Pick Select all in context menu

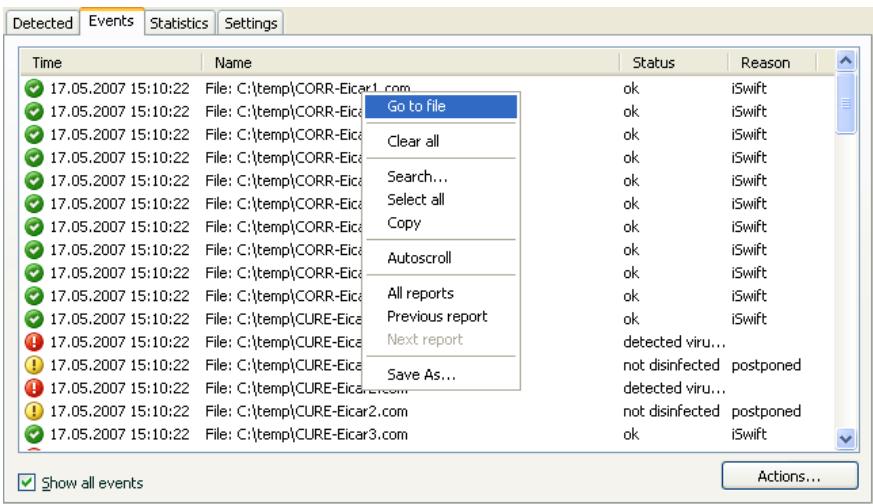(441, 199)
